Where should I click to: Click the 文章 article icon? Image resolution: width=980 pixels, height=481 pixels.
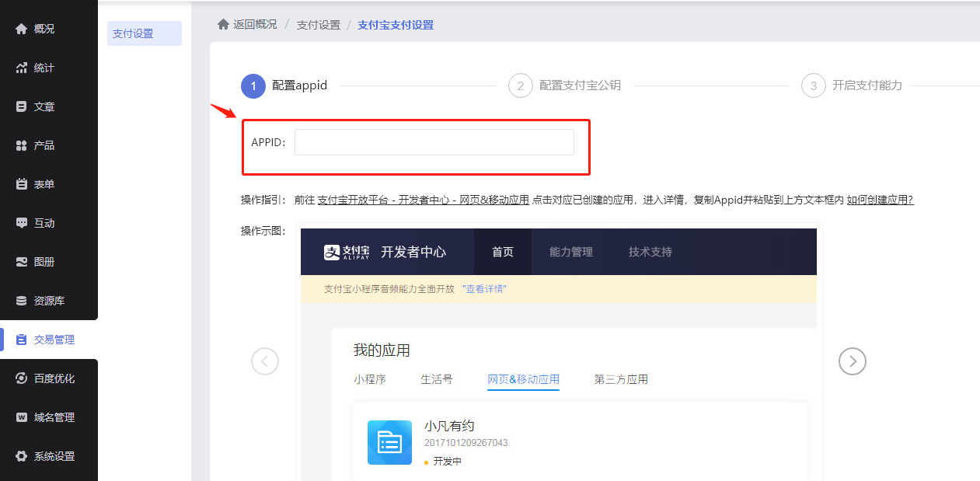click(21, 106)
